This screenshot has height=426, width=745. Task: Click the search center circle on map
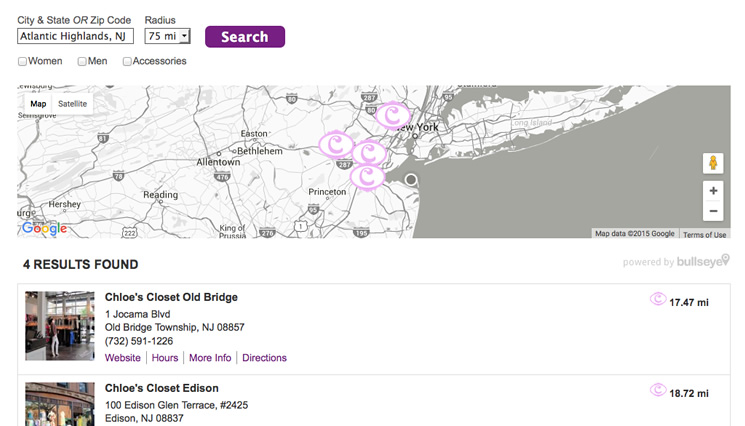pos(411,180)
